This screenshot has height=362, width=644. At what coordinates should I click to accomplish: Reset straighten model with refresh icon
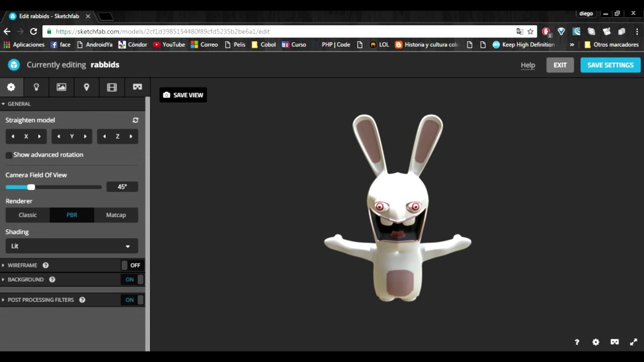coord(135,120)
